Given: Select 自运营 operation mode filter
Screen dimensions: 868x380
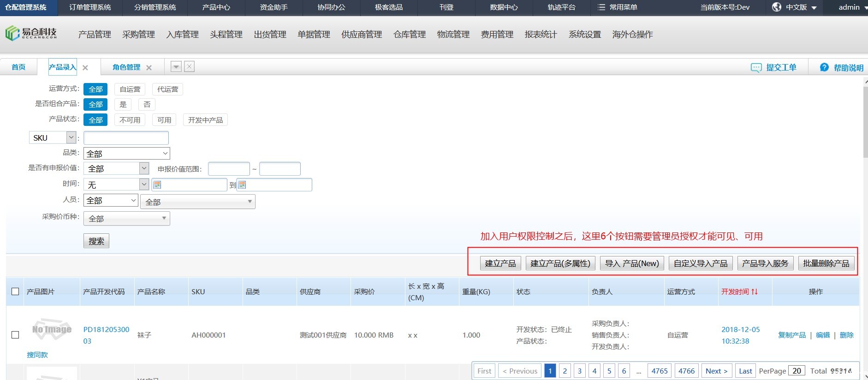Looking at the screenshot, I should (x=130, y=89).
